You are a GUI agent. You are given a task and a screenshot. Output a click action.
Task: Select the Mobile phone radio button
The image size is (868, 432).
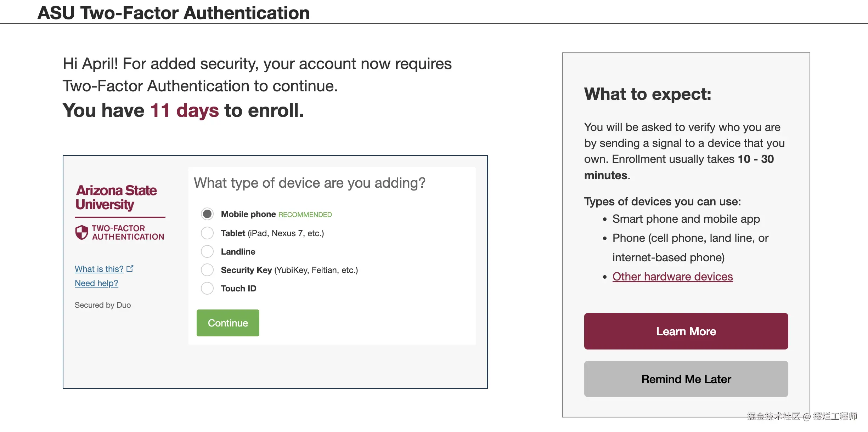coord(207,214)
